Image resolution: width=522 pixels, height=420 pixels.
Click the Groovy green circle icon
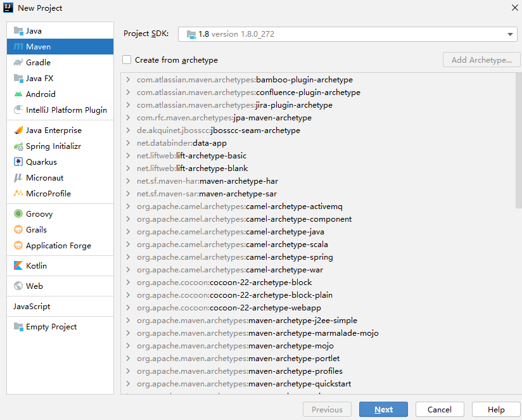pyautogui.click(x=18, y=214)
